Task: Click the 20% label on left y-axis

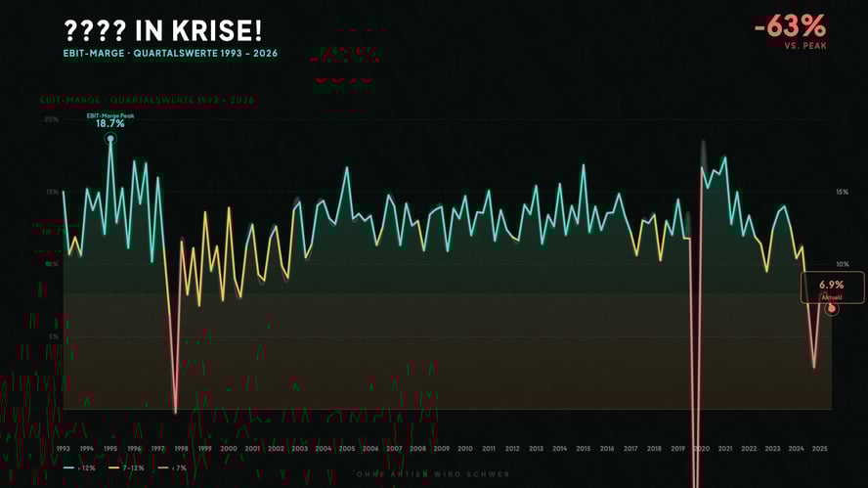Action: (51, 119)
